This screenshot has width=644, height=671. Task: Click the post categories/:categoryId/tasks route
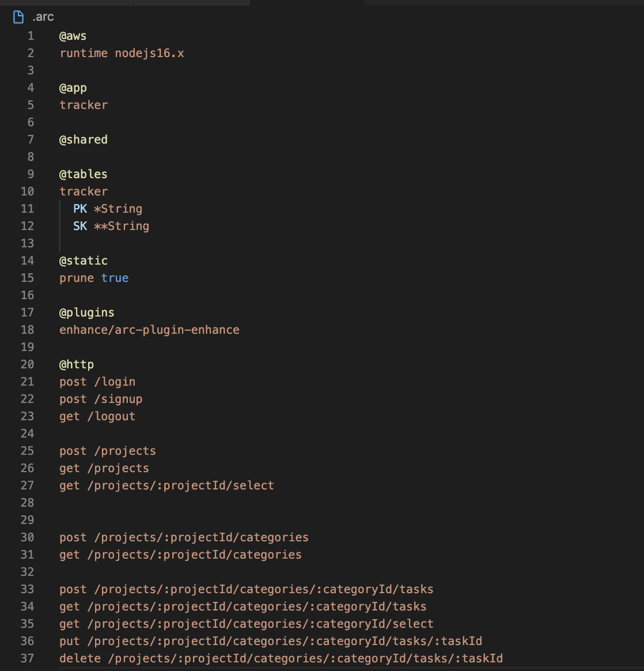tap(247, 589)
